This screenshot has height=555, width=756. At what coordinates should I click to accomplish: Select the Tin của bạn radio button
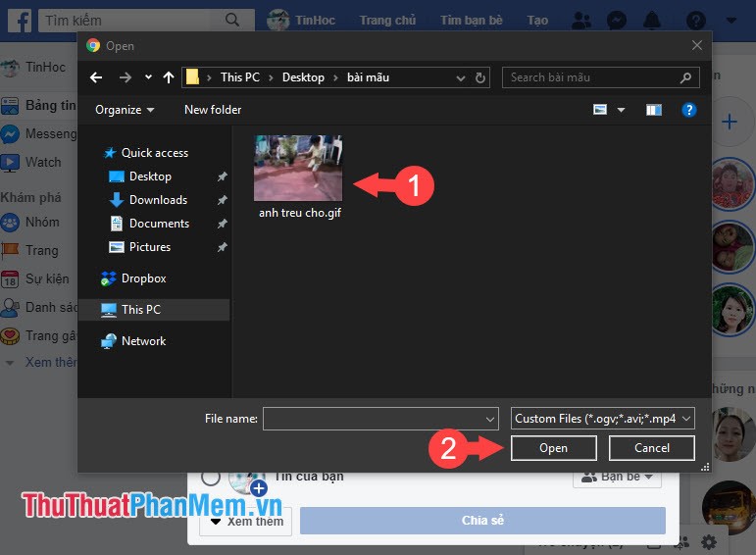click(211, 477)
